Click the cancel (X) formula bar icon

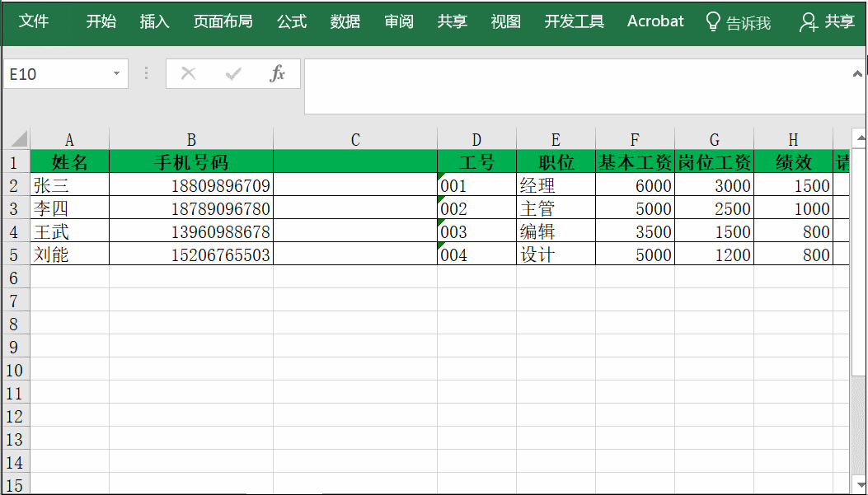click(188, 73)
